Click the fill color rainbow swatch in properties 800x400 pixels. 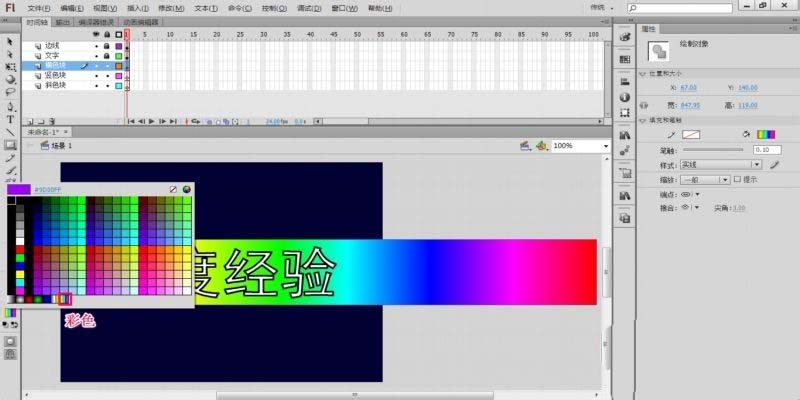click(766, 135)
